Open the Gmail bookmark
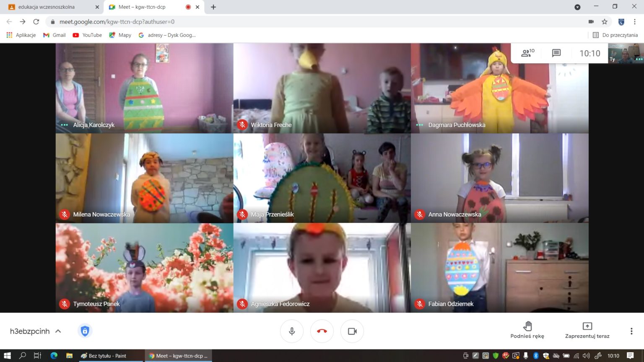 pyautogui.click(x=55, y=35)
